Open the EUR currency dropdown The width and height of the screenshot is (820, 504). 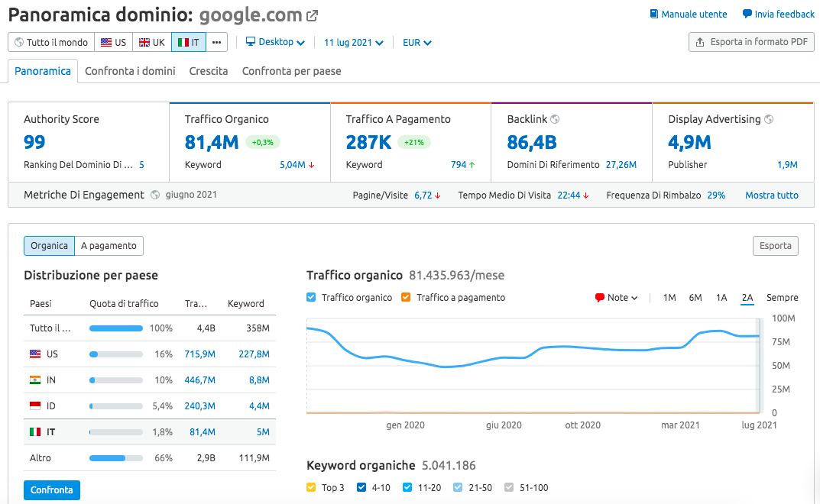pyautogui.click(x=416, y=42)
